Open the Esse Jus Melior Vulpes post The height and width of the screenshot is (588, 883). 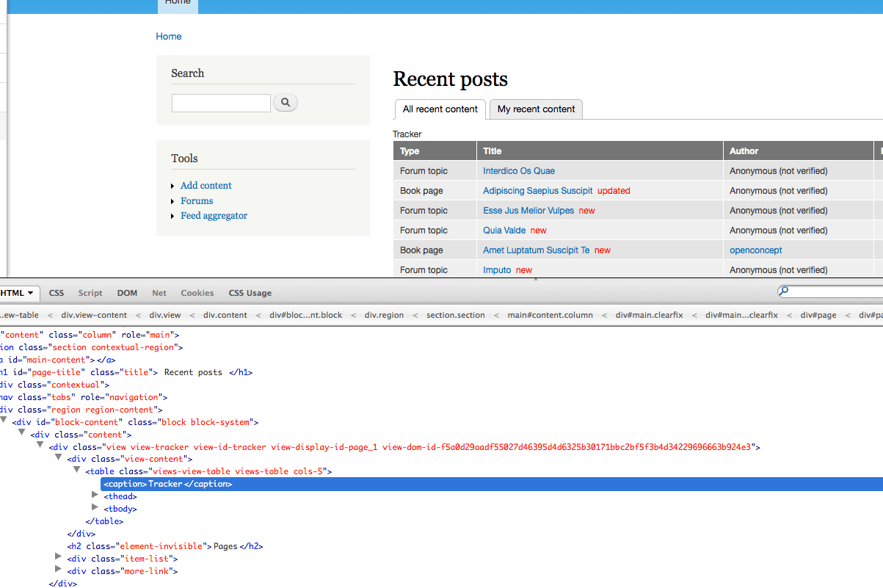coord(528,211)
